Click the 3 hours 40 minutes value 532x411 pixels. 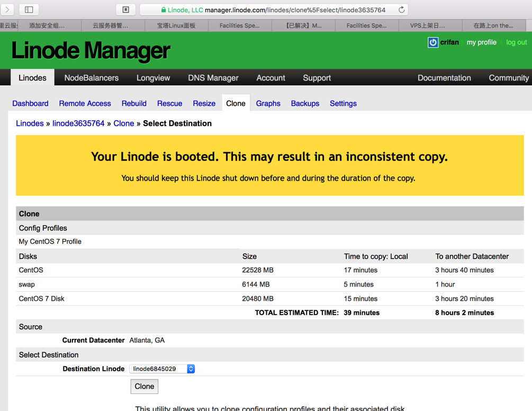click(x=464, y=270)
